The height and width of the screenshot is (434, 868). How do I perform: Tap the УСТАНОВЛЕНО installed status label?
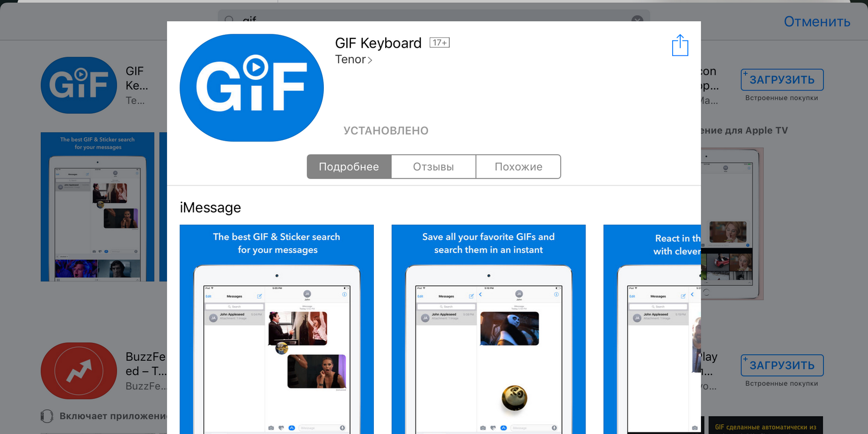click(x=386, y=131)
